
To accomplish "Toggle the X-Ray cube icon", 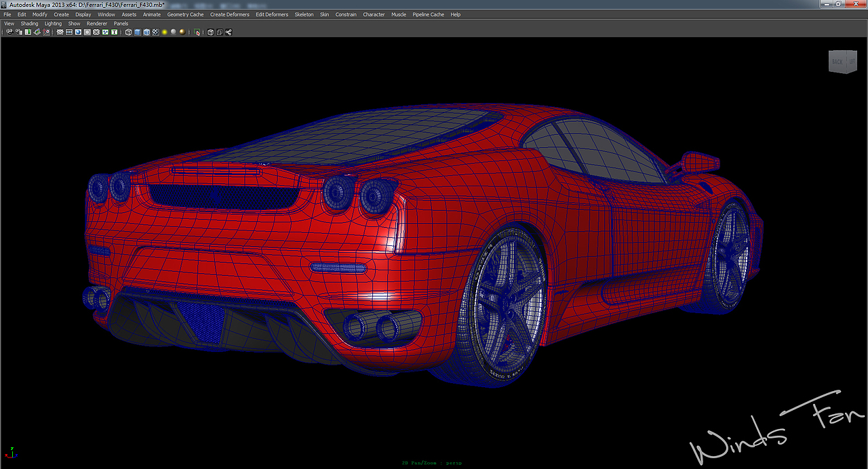I will point(210,32).
